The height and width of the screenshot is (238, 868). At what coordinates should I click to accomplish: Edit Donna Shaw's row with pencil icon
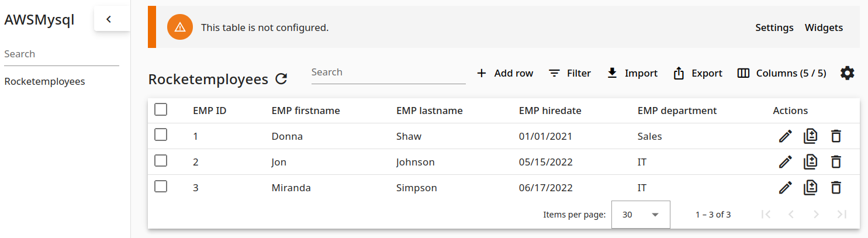[x=785, y=136]
